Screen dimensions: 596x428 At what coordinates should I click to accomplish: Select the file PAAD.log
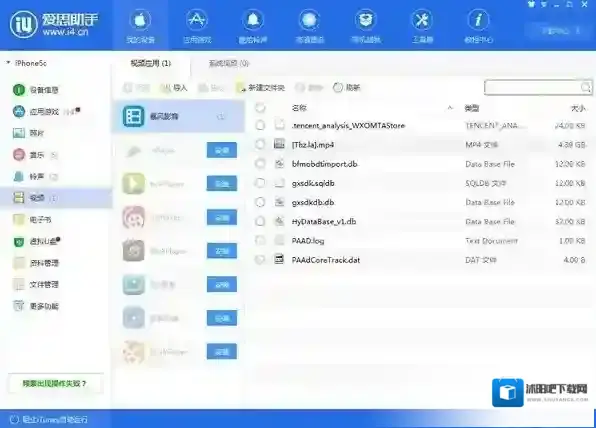pyautogui.click(x=308, y=241)
